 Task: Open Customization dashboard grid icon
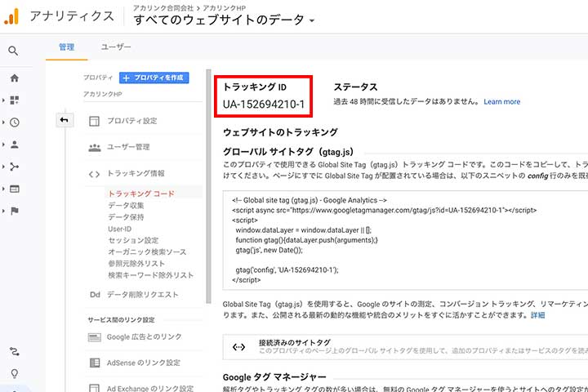click(x=14, y=100)
